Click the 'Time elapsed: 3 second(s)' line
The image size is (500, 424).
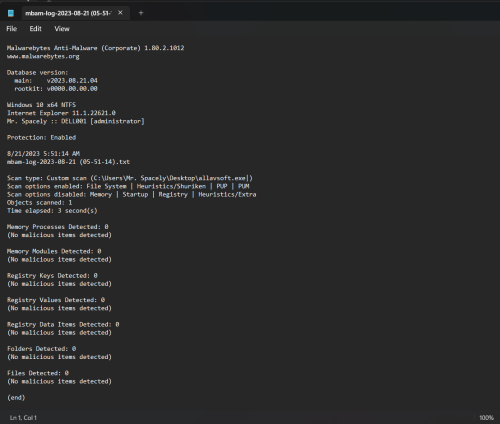tap(52, 211)
